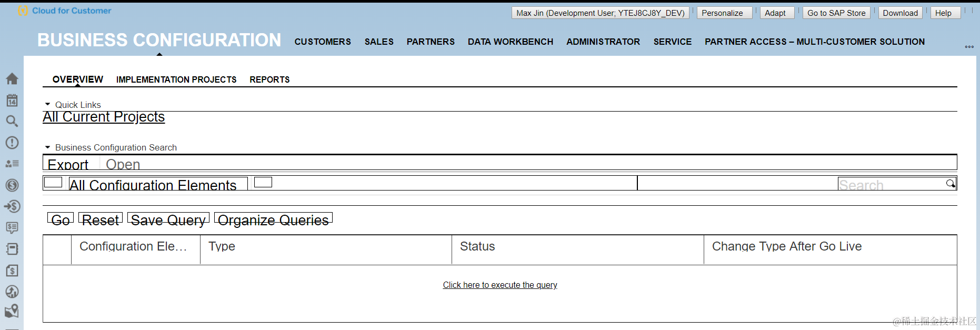
Task: Click Go to SAP Store button
Action: point(836,13)
